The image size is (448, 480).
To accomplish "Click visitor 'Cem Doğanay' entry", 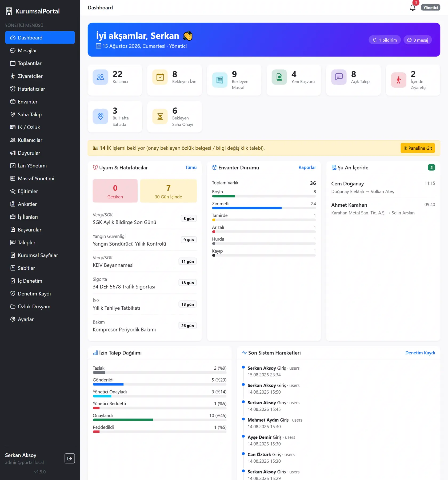I will (x=383, y=187).
